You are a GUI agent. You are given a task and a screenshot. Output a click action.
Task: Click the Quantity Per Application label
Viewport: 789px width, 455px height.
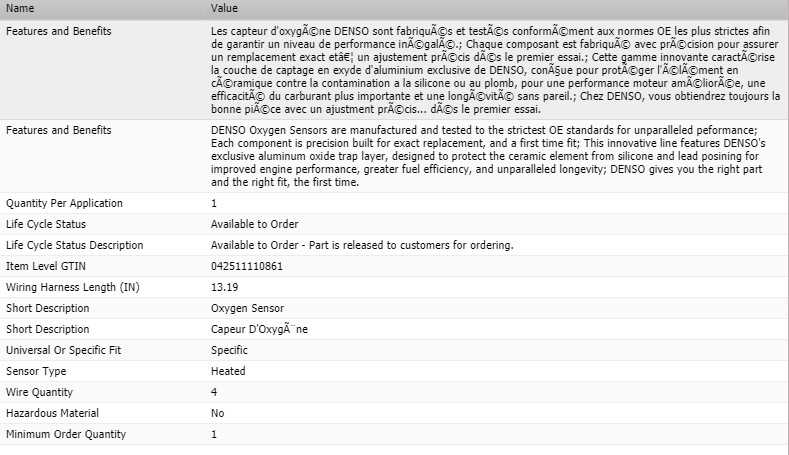[64, 203]
